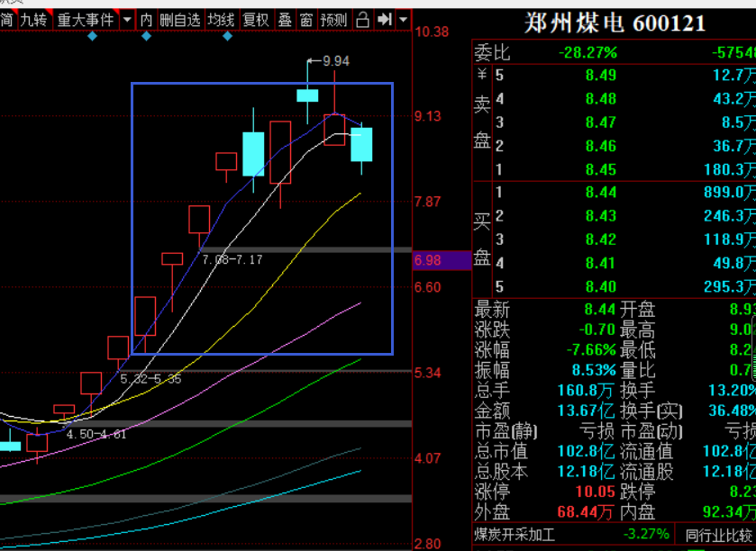Toggle the 叠 overlay option
756x551 pixels.
(x=285, y=20)
